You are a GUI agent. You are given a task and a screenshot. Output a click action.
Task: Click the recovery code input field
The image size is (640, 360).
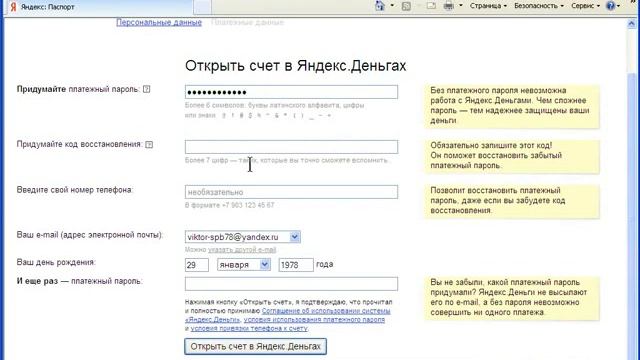click(x=291, y=147)
